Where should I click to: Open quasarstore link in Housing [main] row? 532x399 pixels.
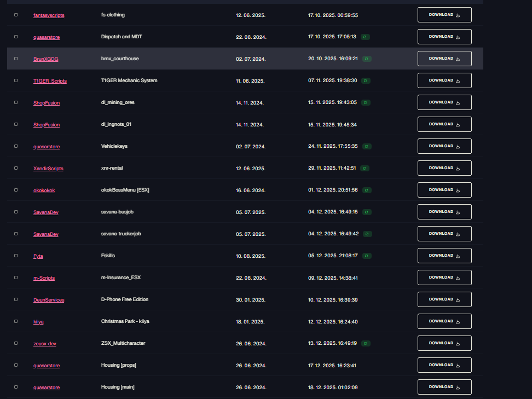[47, 388]
